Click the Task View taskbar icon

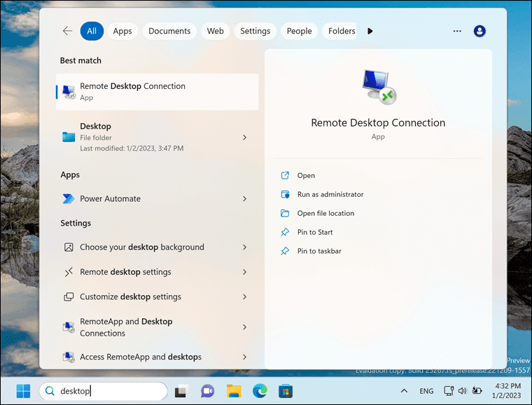181,391
